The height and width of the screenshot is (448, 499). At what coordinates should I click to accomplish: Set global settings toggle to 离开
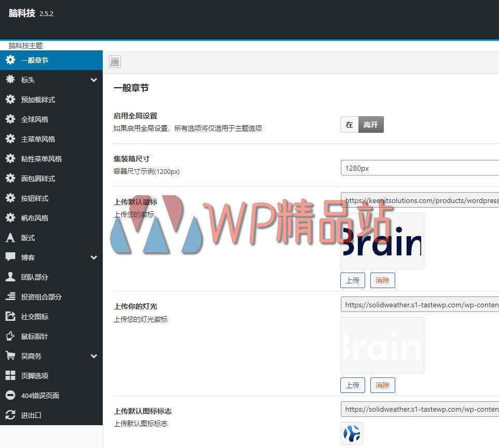371,125
